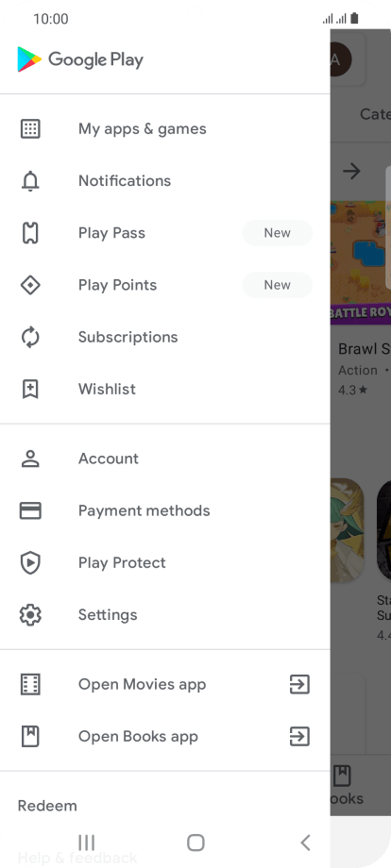The width and height of the screenshot is (391, 868).
Task: Select Open Books app entry
Action: [165, 737]
